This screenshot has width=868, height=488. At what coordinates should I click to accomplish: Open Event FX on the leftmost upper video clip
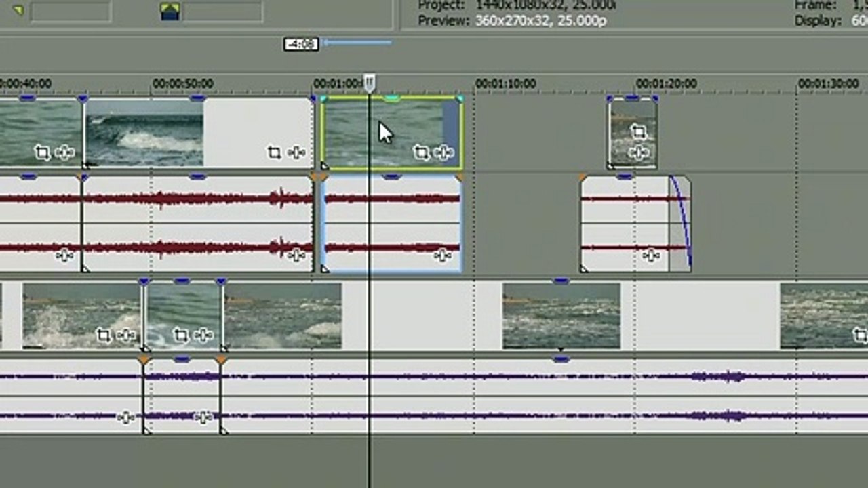tap(64, 152)
